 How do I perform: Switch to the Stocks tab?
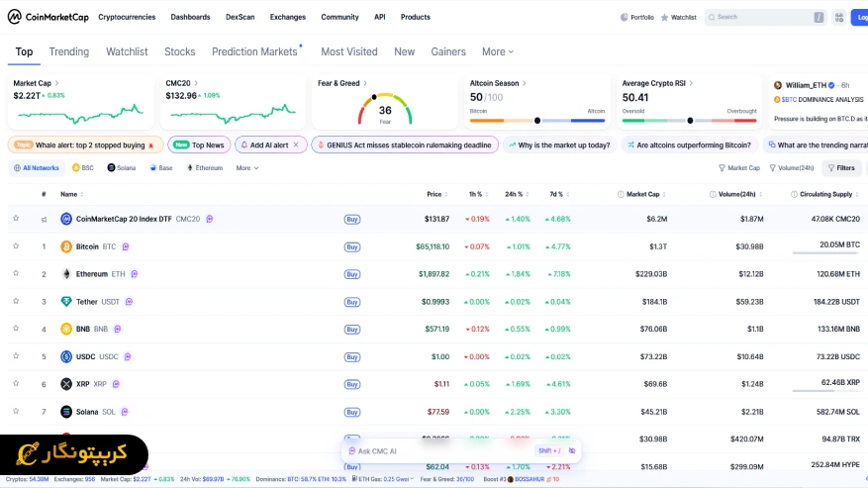[x=180, y=51]
